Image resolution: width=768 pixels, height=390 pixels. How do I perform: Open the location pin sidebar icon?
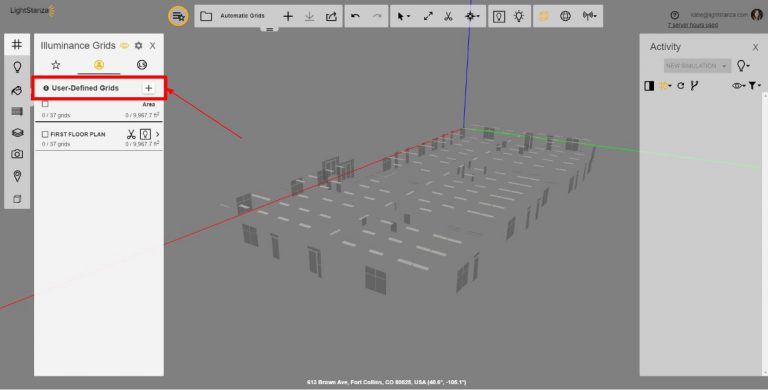coord(17,176)
